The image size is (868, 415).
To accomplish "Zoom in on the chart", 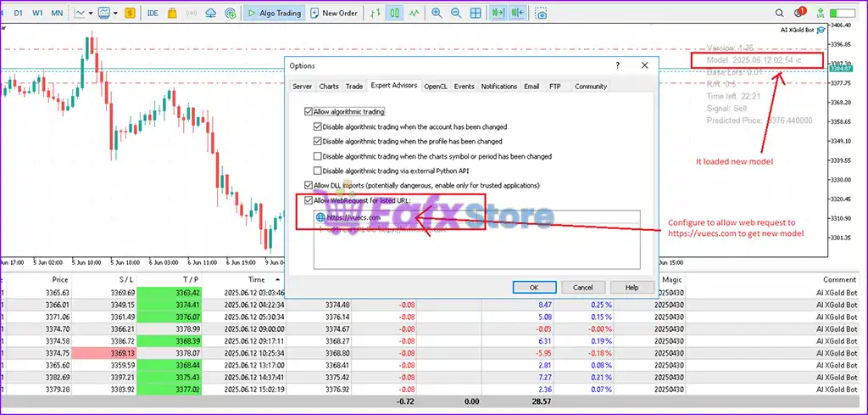I will (x=437, y=13).
